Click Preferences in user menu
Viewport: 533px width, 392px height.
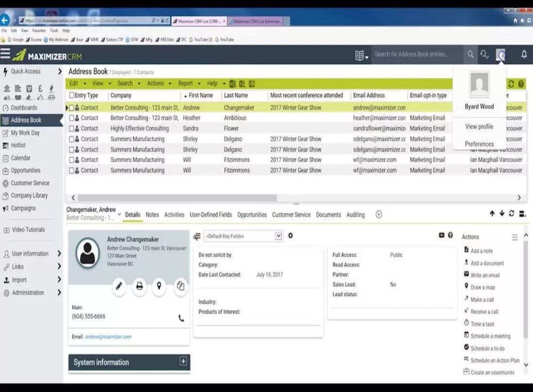click(x=479, y=144)
